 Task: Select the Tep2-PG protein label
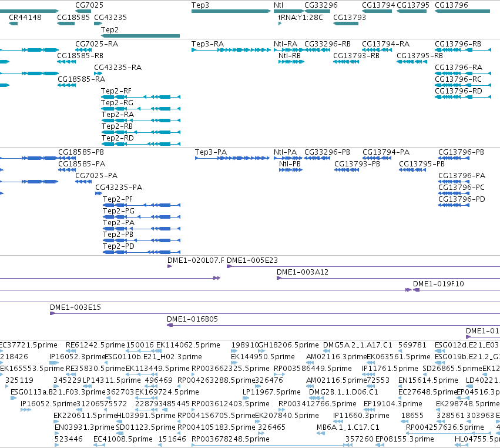(x=119, y=211)
